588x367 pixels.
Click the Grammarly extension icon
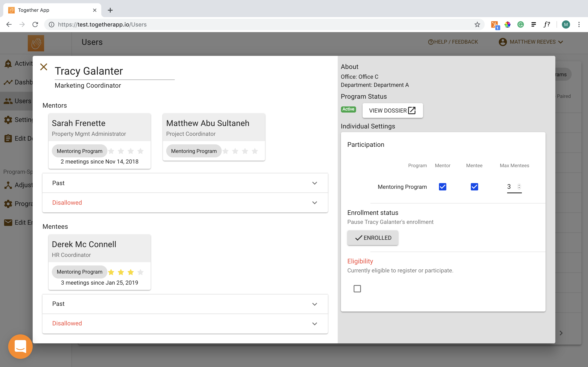pyautogui.click(x=520, y=24)
